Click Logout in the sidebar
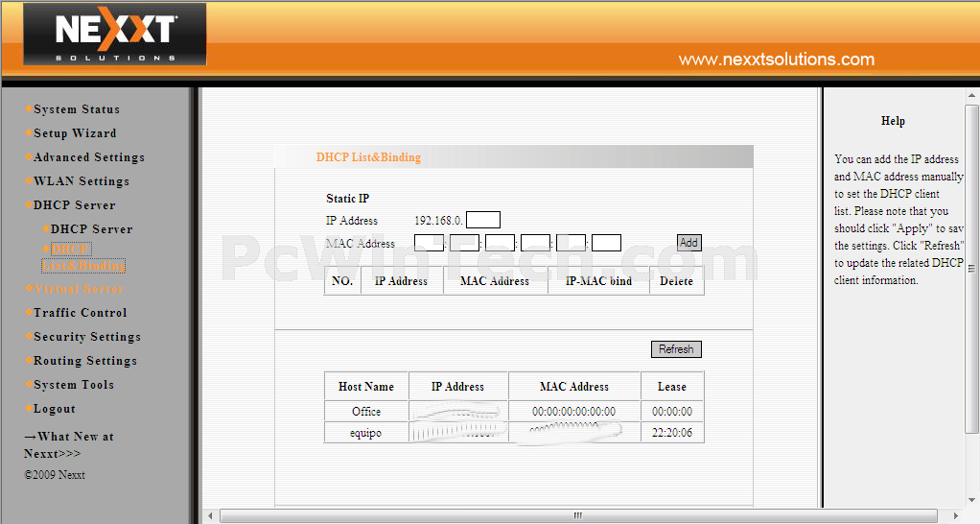This screenshot has width=980, height=524. 55,409
